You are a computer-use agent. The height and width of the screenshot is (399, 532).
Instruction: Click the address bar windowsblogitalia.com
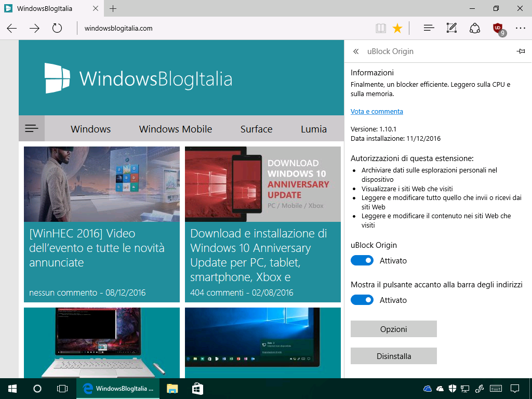[x=118, y=28]
